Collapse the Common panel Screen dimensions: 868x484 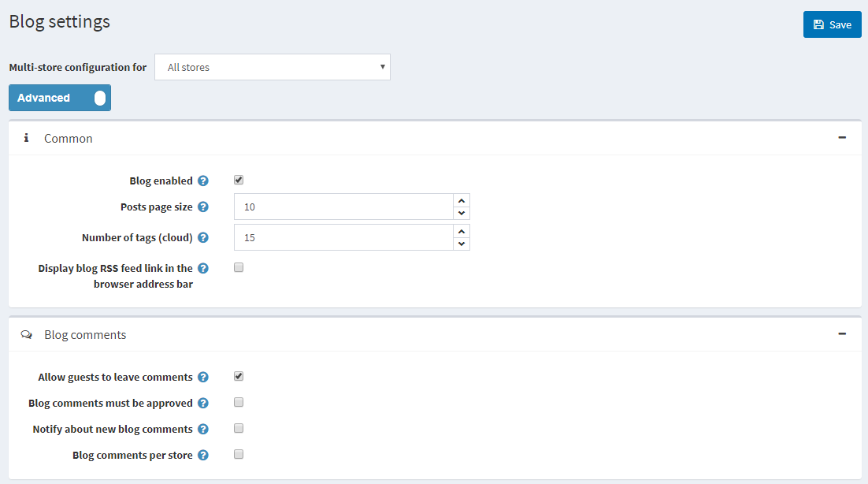842,138
